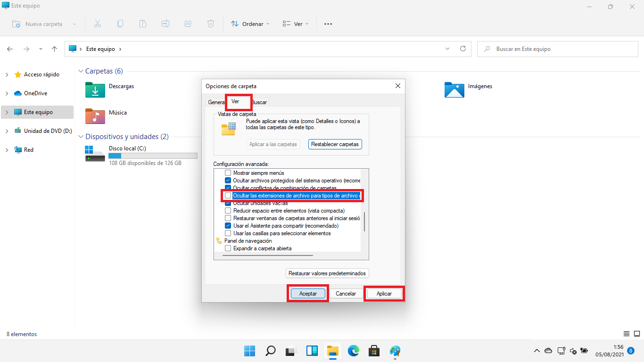644x362 pixels.
Task: Click the Restablecer carpetas button
Action: point(335,144)
